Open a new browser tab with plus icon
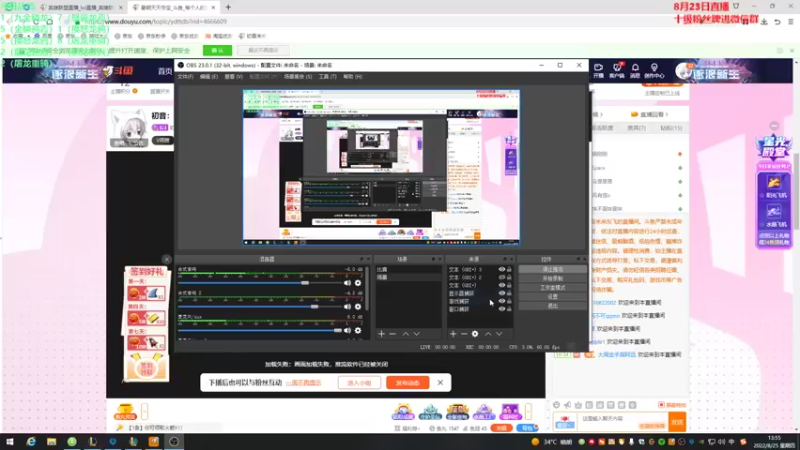The height and width of the screenshot is (450, 800). (x=228, y=8)
